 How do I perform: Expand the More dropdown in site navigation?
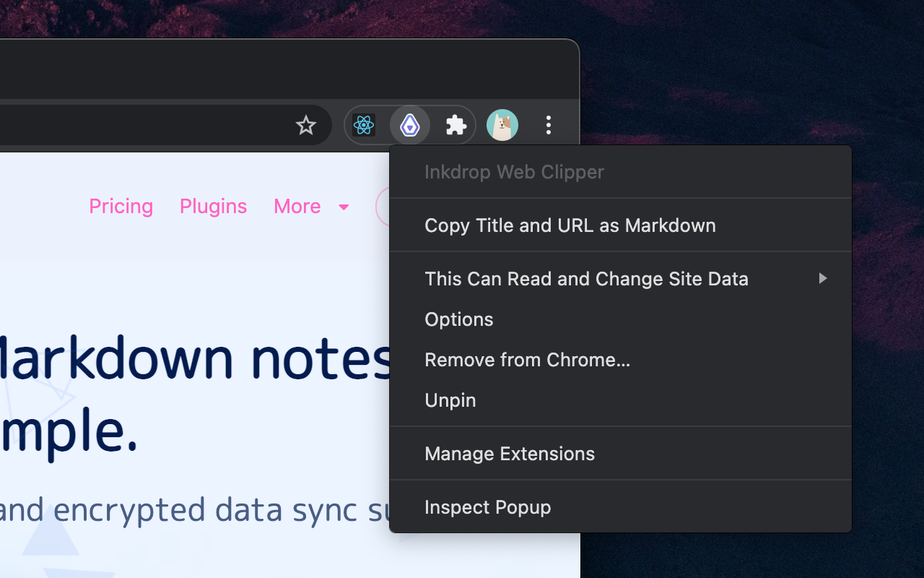[x=311, y=207]
